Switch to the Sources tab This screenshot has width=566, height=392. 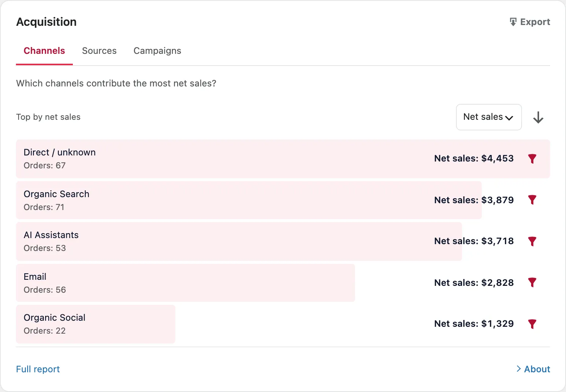[x=99, y=51]
